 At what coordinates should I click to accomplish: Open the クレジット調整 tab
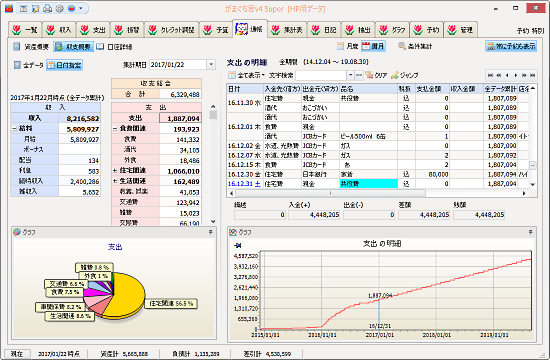pyautogui.click(x=172, y=30)
